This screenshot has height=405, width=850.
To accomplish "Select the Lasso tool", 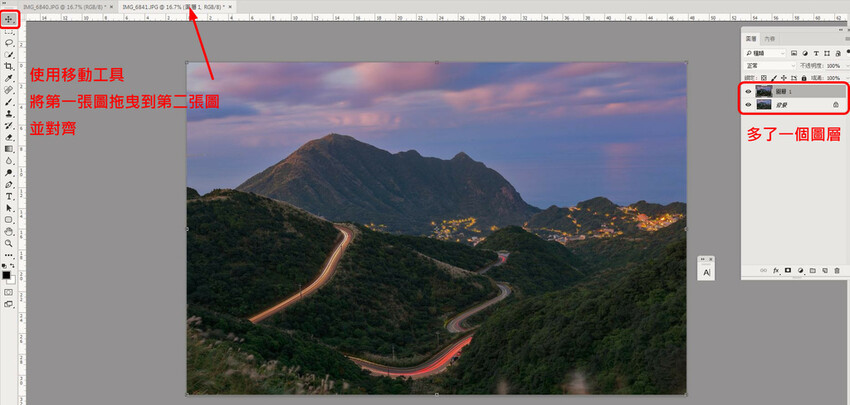I will [x=9, y=42].
